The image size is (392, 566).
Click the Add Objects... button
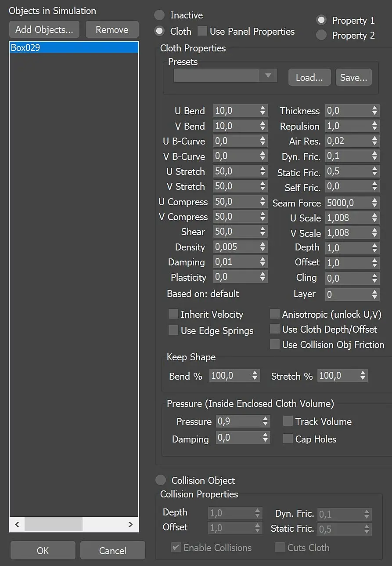(x=44, y=30)
